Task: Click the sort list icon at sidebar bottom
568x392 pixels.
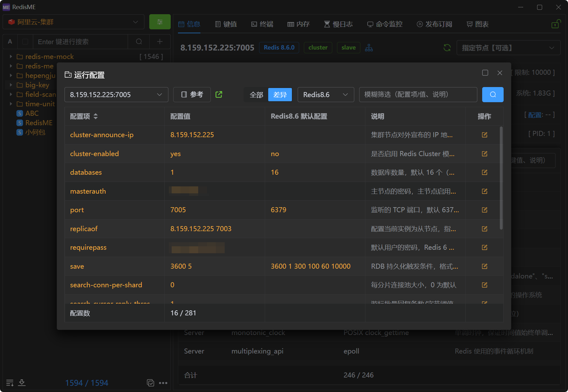Action: tap(10, 383)
